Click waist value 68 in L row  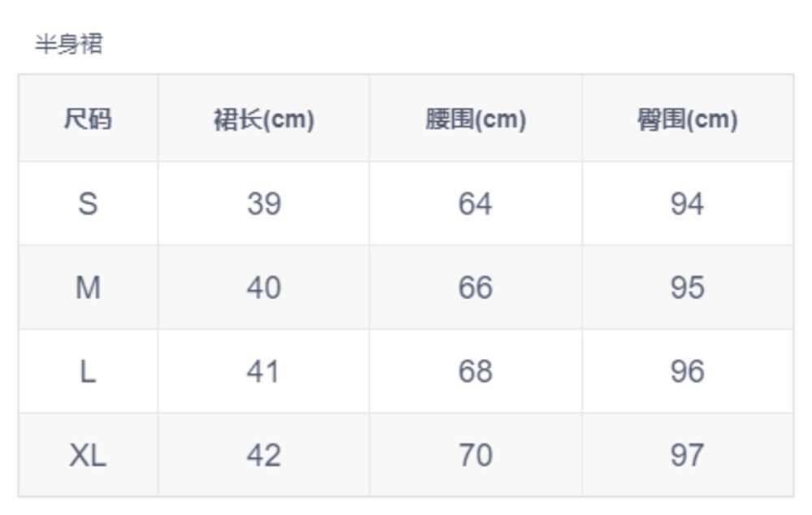coord(475,371)
